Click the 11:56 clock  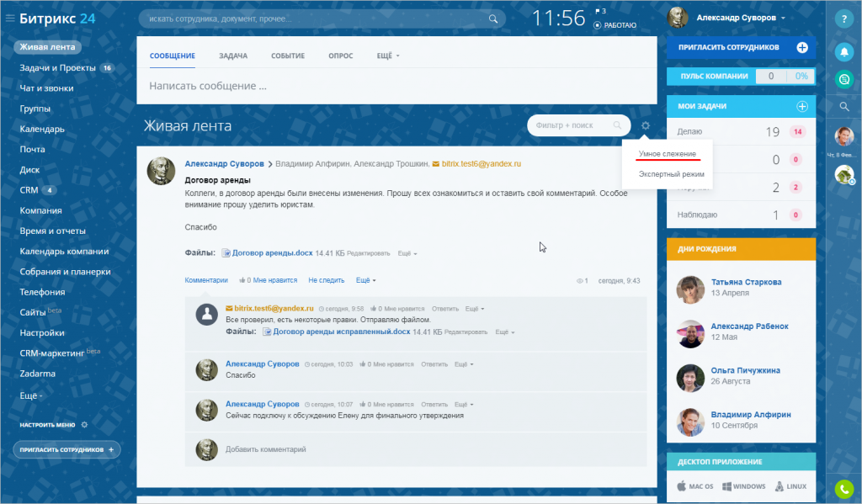(x=558, y=19)
